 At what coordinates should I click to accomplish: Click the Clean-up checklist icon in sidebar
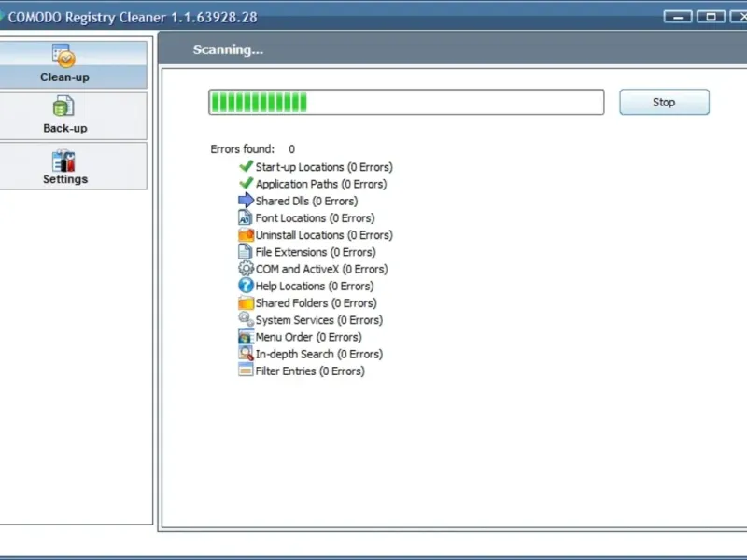(x=63, y=56)
